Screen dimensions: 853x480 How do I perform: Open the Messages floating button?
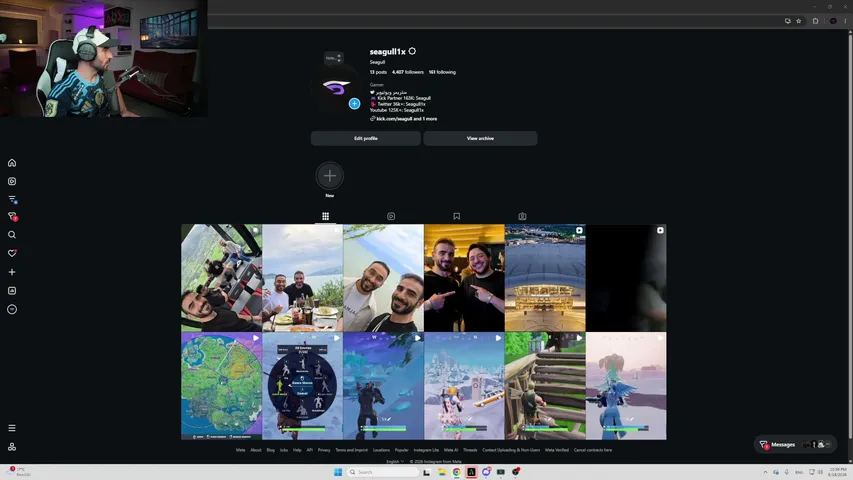794,445
